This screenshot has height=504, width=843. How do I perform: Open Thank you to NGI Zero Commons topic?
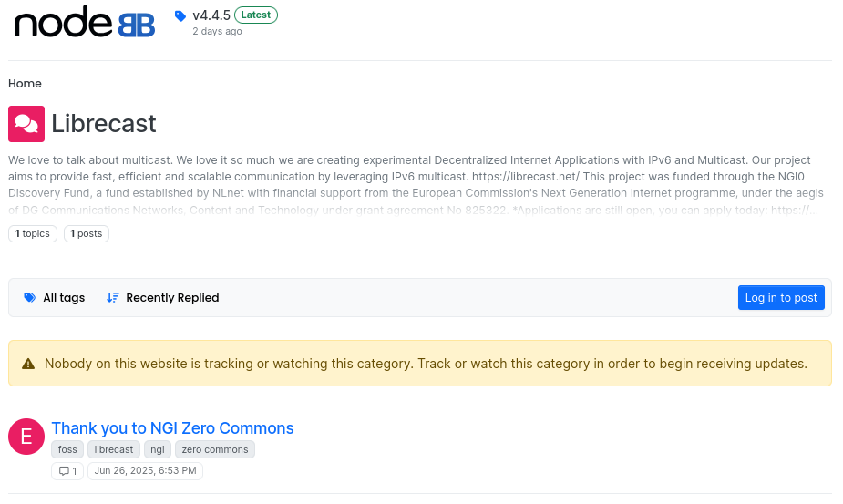172,428
